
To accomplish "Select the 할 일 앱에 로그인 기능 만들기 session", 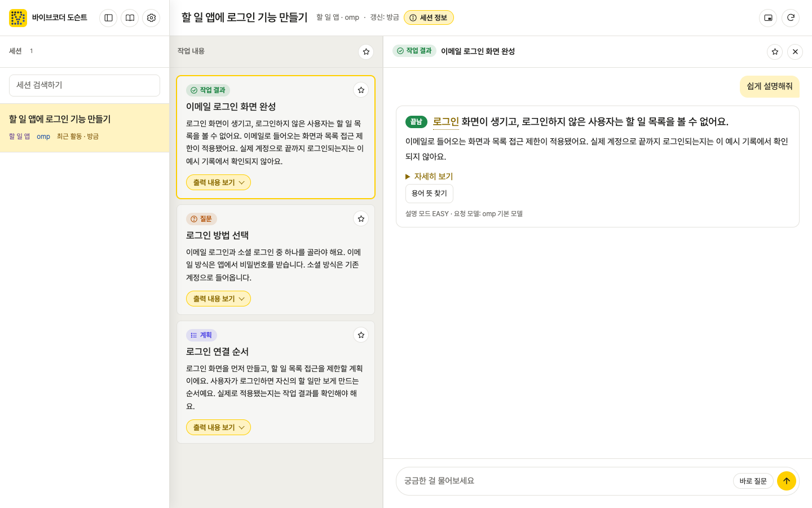I will (85, 128).
